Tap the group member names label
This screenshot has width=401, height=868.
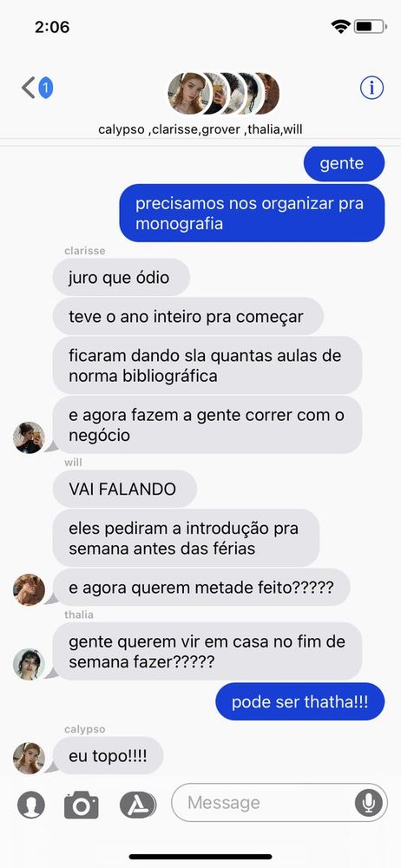point(200,129)
